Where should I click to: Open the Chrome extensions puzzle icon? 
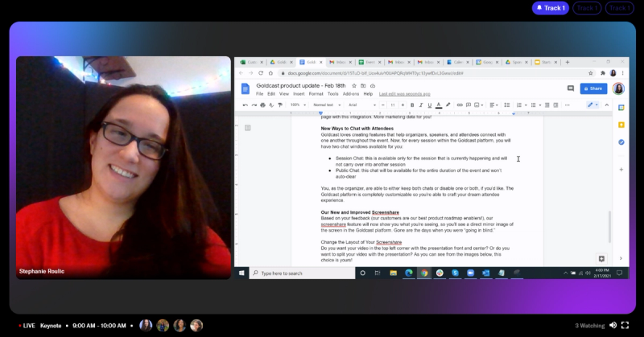click(603, 73)
